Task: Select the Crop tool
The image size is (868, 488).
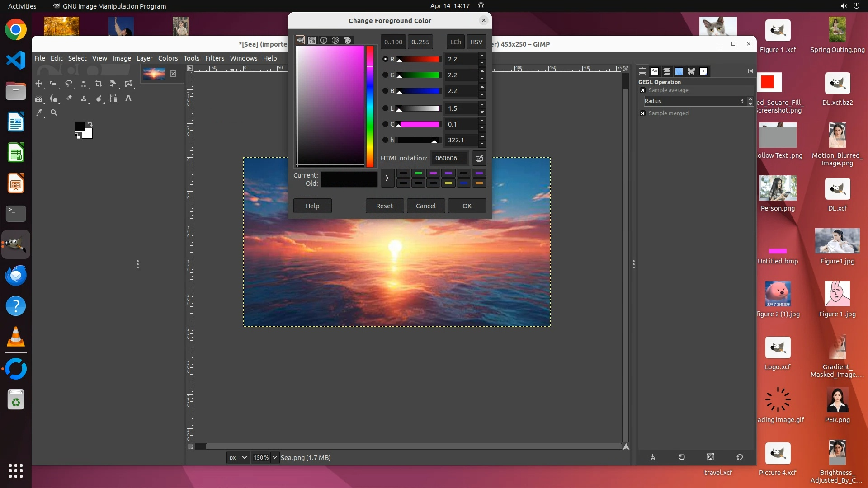Action: [98, 84]
